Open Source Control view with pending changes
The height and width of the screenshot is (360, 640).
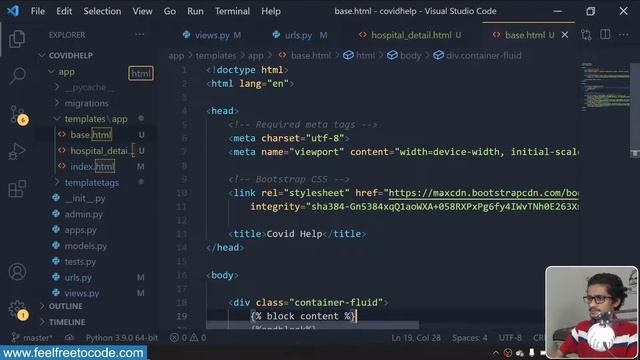point(18,115)
